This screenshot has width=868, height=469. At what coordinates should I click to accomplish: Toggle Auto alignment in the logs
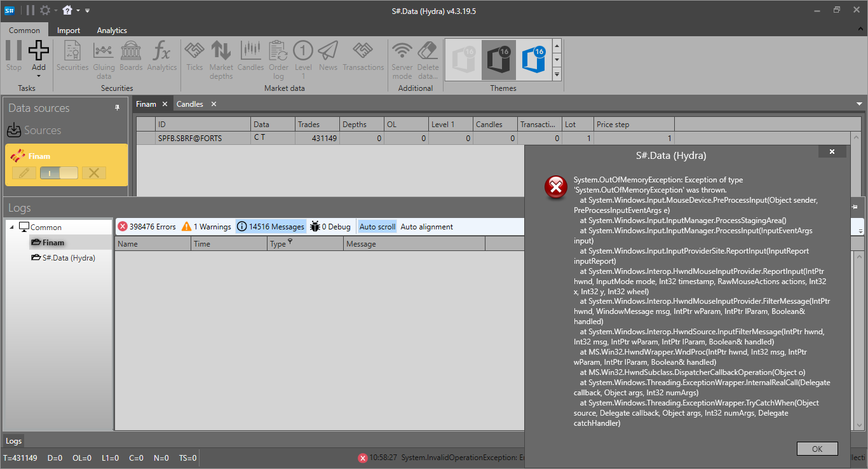point(427,227)
